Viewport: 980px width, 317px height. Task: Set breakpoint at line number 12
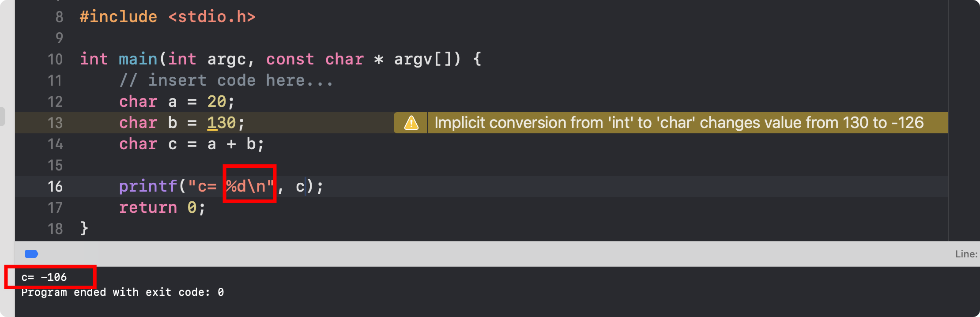55,102
